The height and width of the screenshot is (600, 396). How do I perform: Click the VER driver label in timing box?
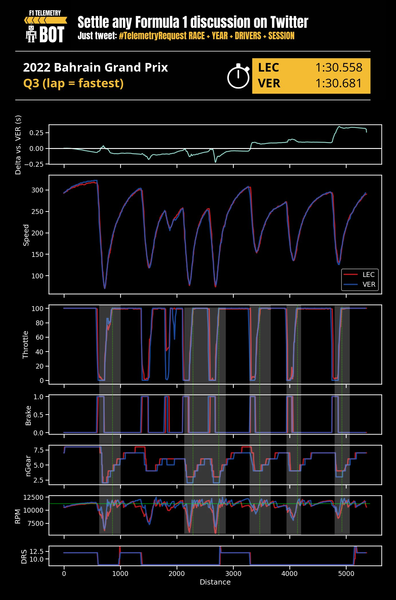click(x=269, y=83)
